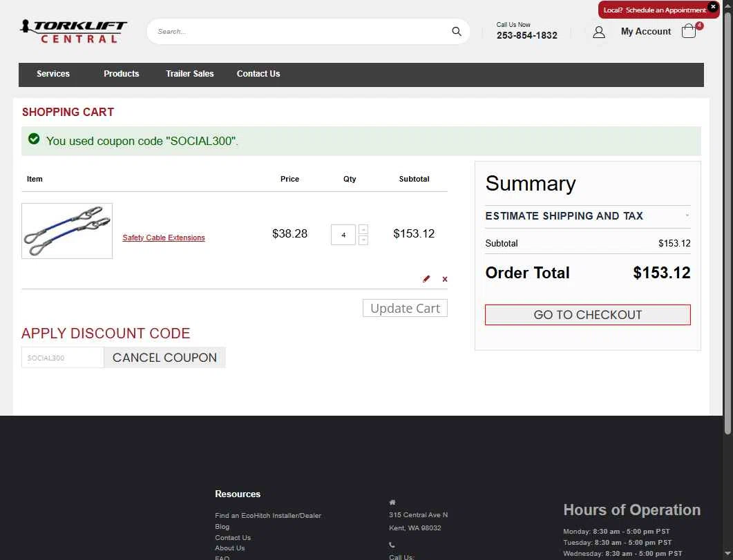
Task: Open the About Us footer link
Action: 229,548
